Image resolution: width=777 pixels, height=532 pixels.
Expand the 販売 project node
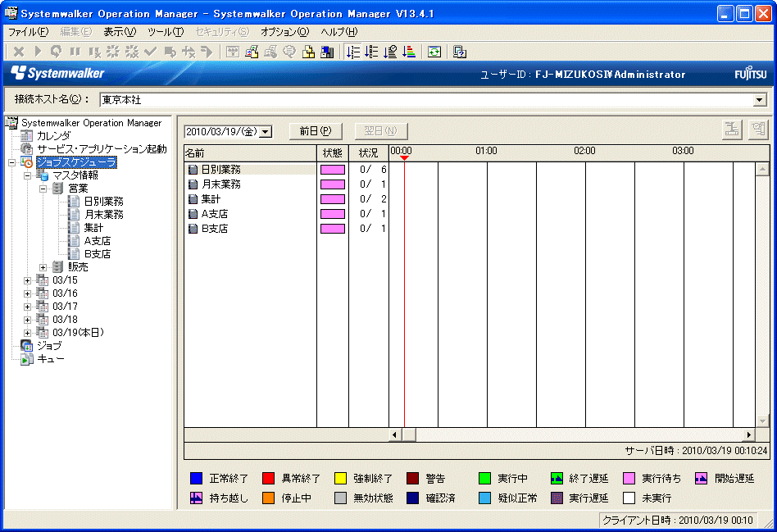(43, 267)
